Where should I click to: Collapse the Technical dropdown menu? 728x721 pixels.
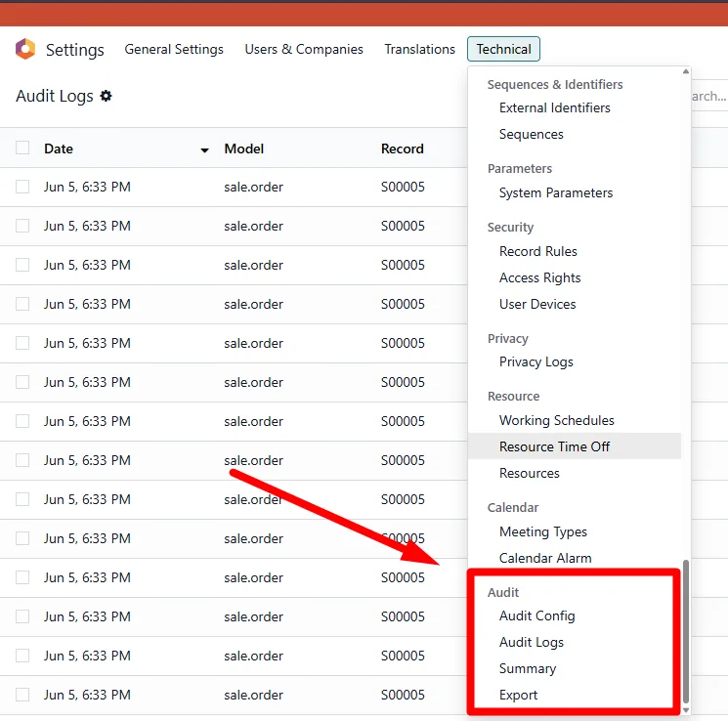(503, 49)
